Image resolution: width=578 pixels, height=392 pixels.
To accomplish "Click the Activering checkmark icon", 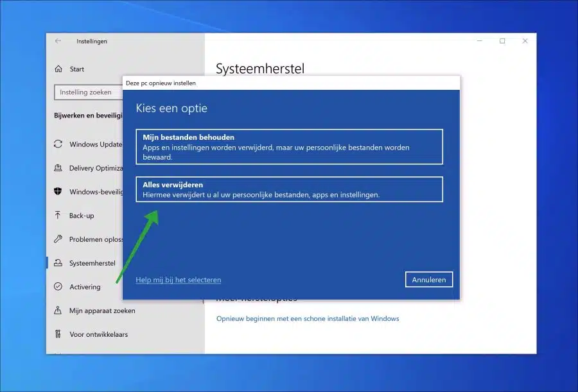I will 58,287.
